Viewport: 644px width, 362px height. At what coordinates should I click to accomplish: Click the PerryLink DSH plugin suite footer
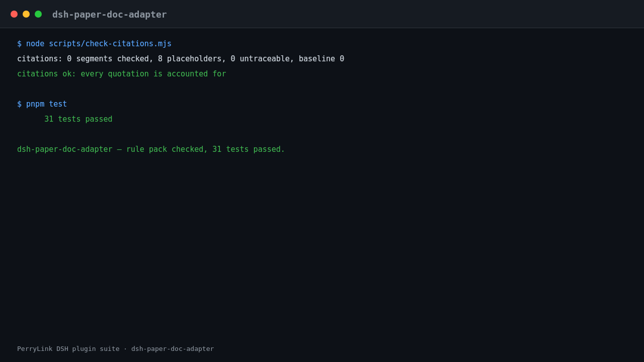(115, 349)
